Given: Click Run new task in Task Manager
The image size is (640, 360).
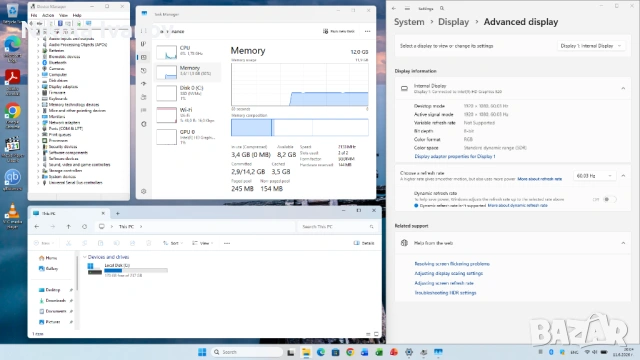Looking at the screenshot, I should (339, 31).
